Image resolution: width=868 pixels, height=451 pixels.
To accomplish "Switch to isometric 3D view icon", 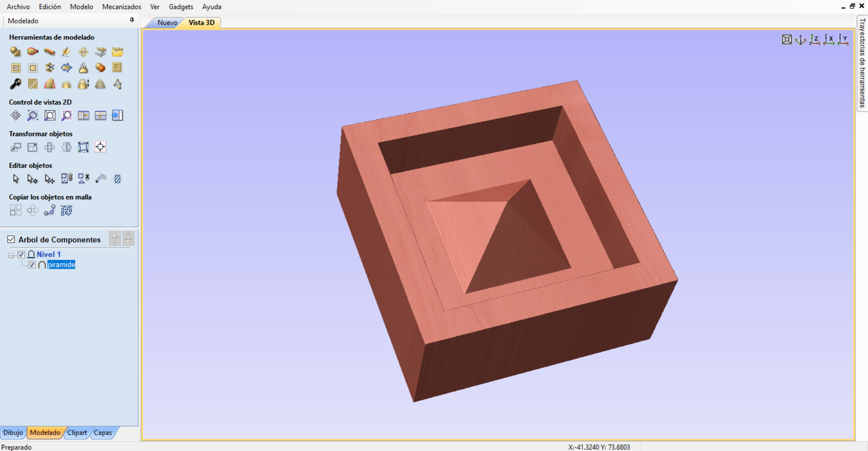I will (801, 40).
